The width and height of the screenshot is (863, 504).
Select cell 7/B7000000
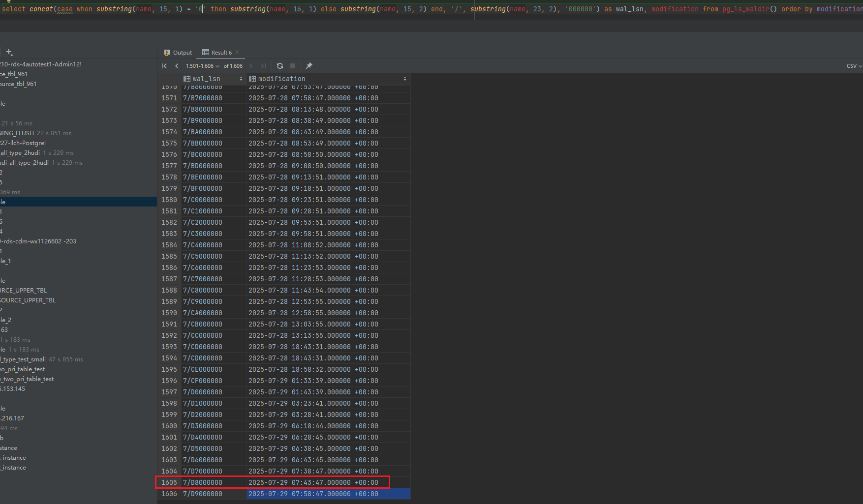pos(214,98)
